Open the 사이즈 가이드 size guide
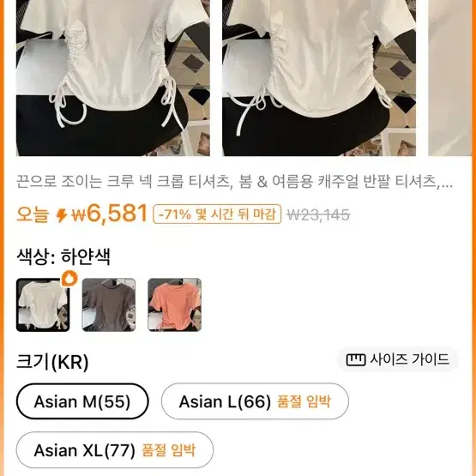 click(x=398, y=359)
